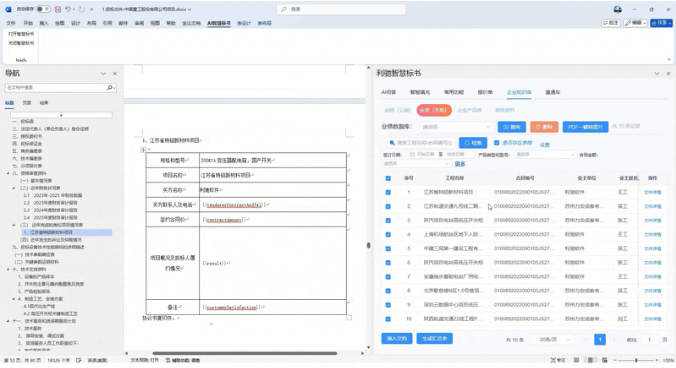Click the document vertical scrollbar thumb
Image resolution: width=676 pixels, height=368 pixels.
click(368, 245)
